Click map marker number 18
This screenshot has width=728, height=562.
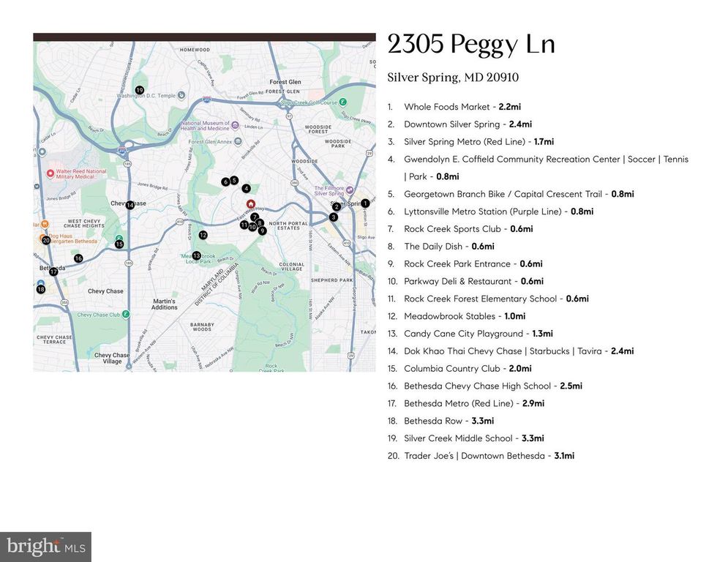coord(41,289)
